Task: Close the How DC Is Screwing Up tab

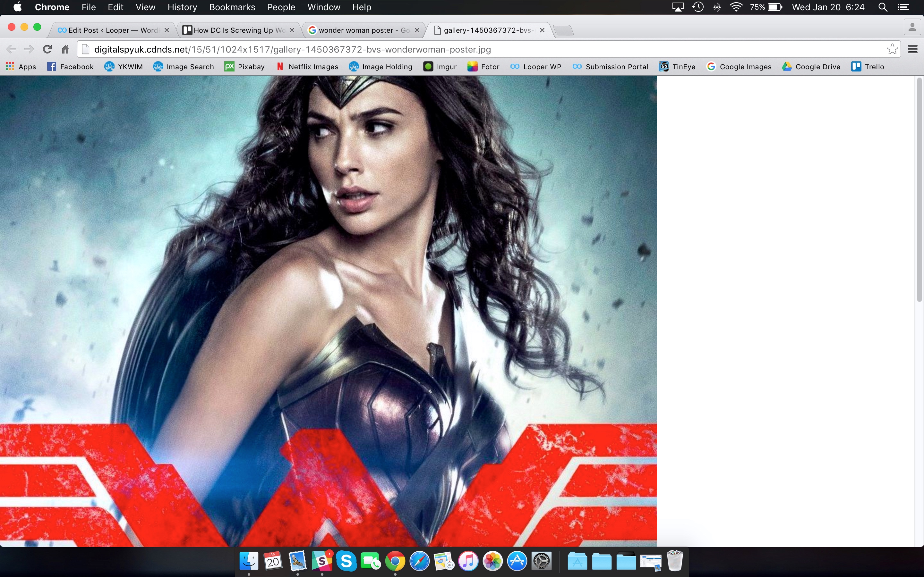Action: click(x=292, y=30)
